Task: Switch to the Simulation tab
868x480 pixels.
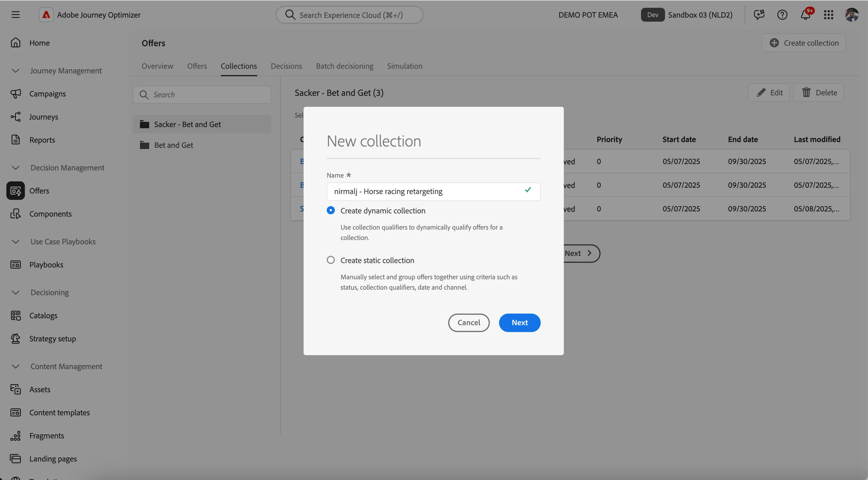Action: (404, 66)
